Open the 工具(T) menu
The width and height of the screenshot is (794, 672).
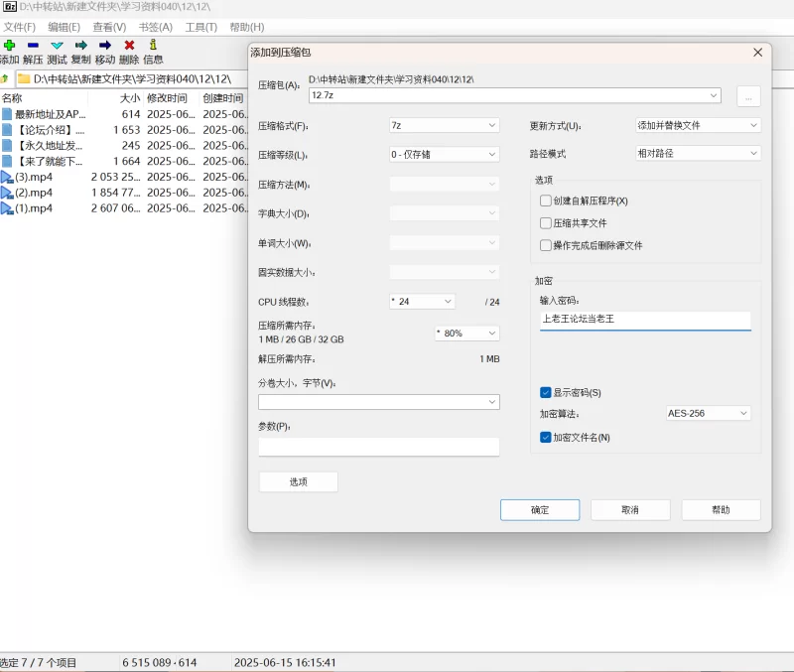[x=201, y=27]
